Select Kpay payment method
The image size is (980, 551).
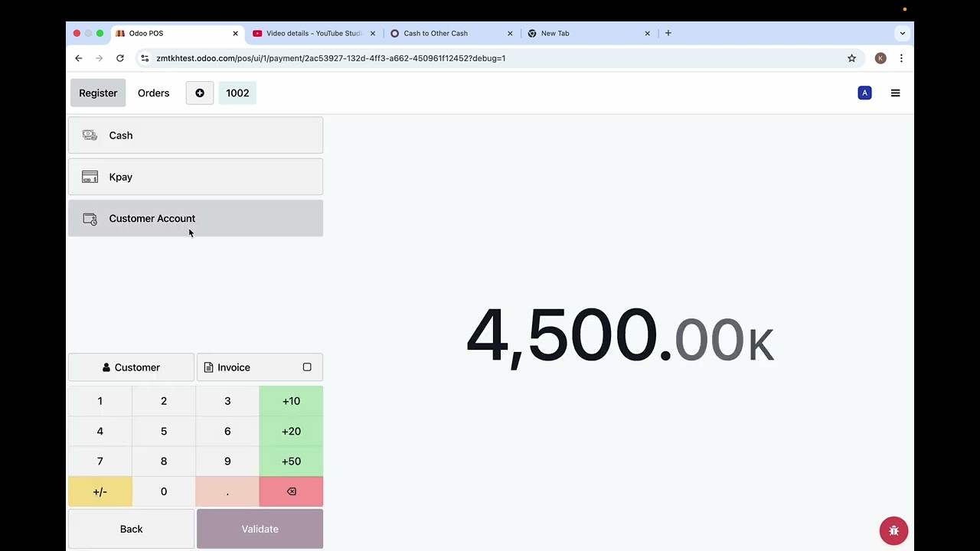195,177
